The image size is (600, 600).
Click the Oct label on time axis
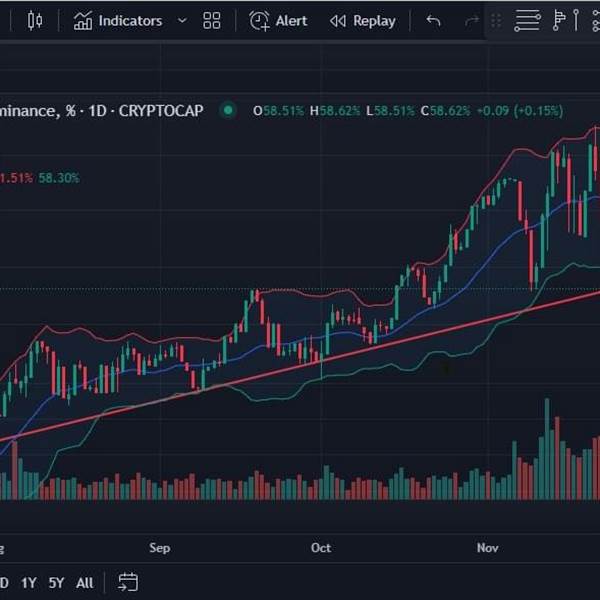[x=321, y=548]
